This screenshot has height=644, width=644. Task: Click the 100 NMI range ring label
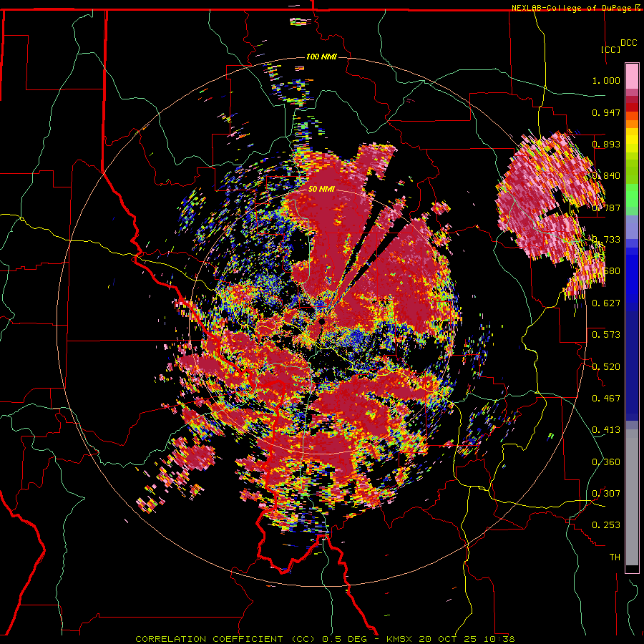[321, 57]
